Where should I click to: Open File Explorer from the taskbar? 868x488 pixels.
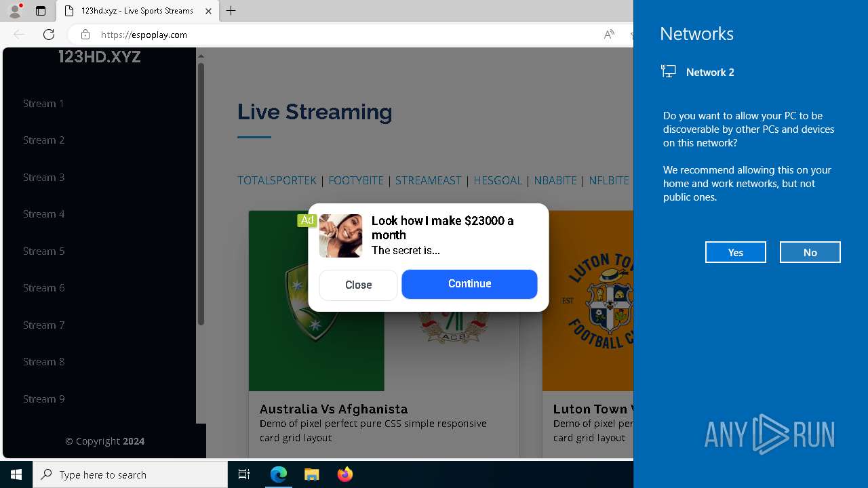(x=312, y=474)
